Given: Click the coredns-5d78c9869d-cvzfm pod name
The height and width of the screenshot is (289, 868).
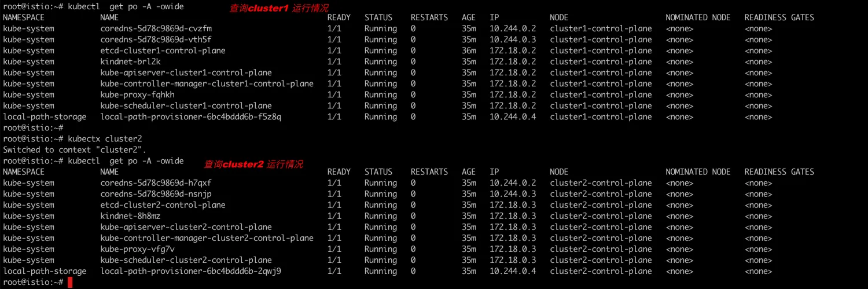Looking at the screenshot, I should (x=156, y=28).
